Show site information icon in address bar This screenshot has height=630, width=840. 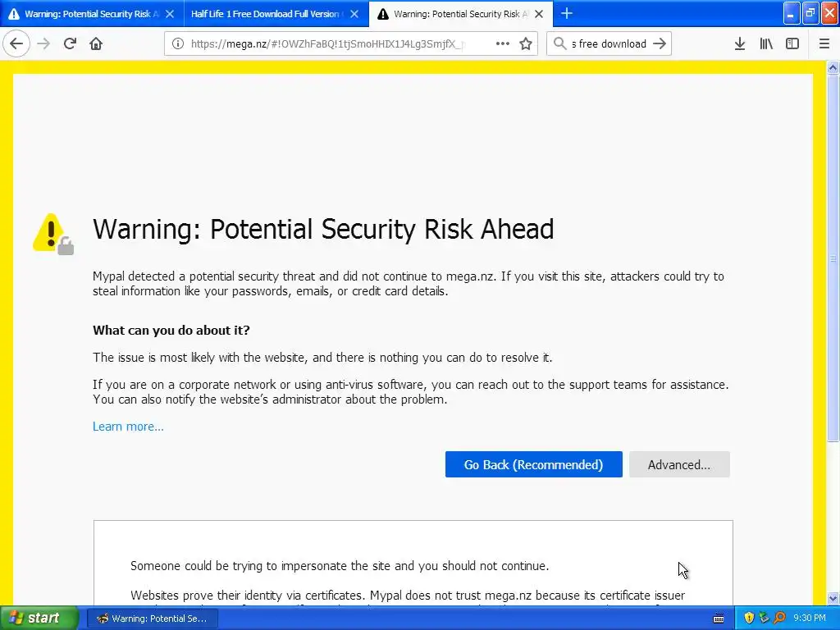tap(178, 44)
